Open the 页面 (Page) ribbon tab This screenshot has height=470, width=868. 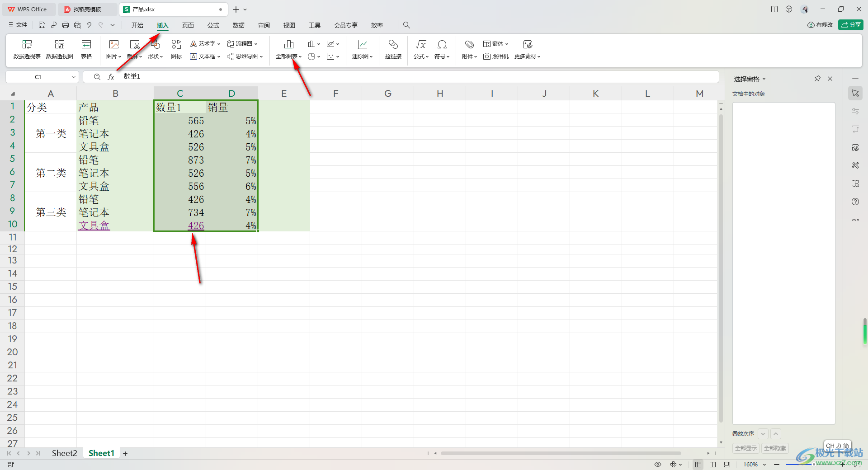coord(188,25)
